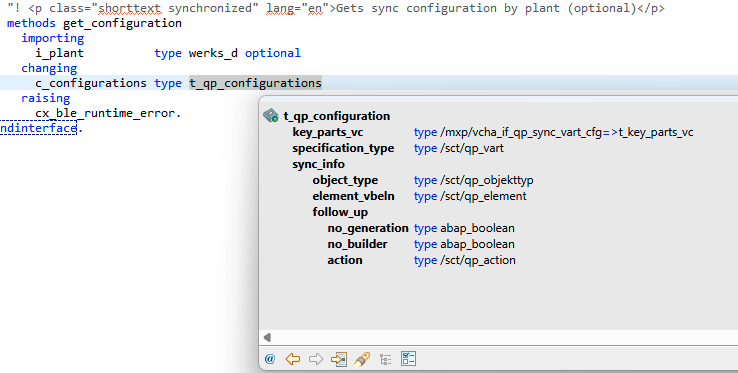Select the no_builder component
Viewport: 738px width, 373px height.
click(x=357, y=244)
